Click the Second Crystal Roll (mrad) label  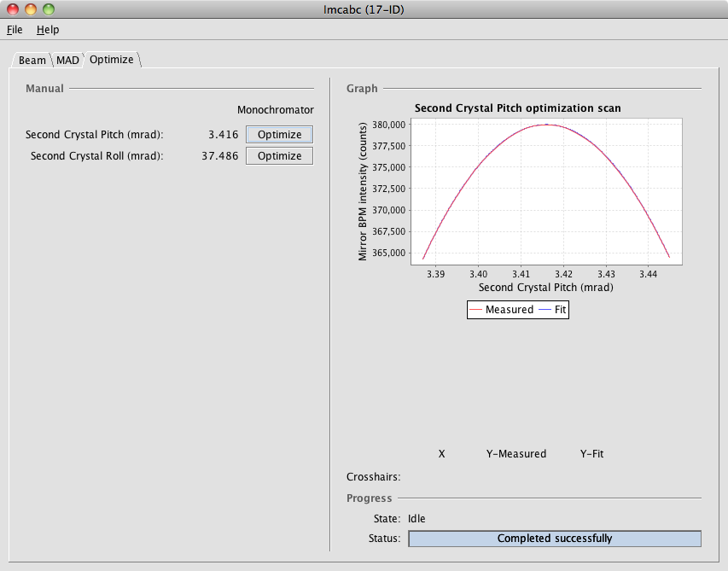[97, 156]
